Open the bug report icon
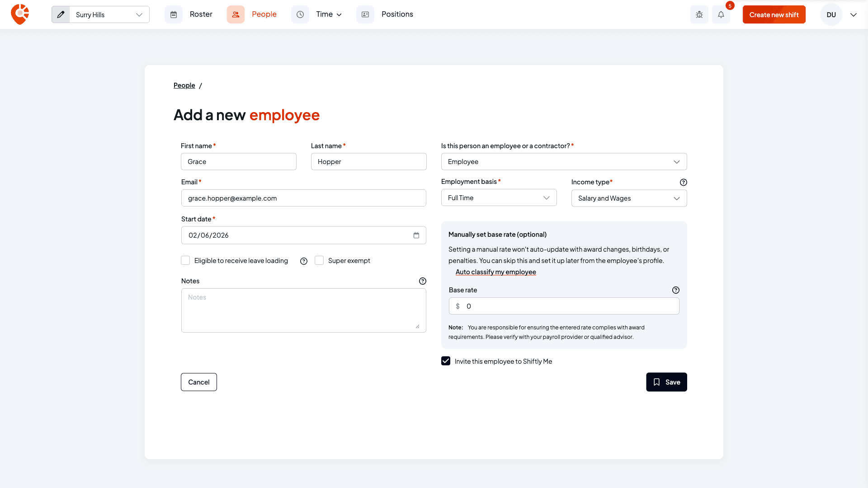 coord(699,14)
